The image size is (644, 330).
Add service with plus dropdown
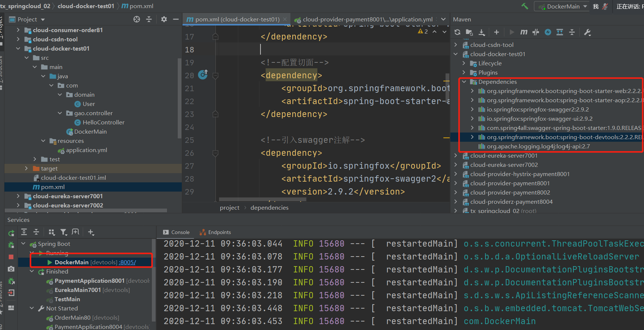click(x=91, y=232)
